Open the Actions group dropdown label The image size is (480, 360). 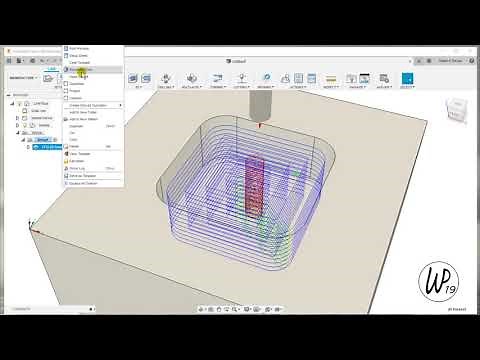pos(297,87)
